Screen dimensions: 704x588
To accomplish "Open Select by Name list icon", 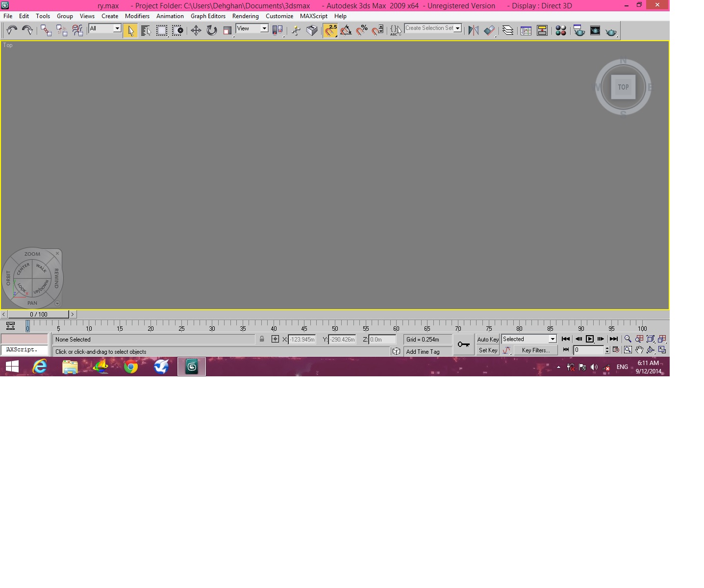I will (146, 30).
